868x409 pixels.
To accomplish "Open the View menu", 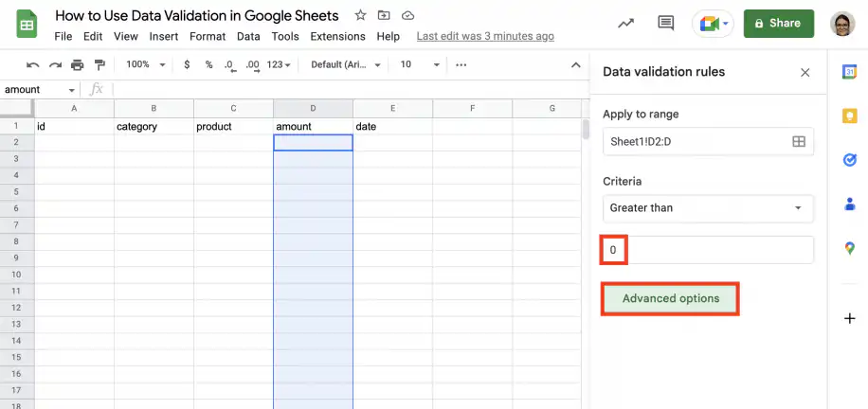I will pos(126,37).
